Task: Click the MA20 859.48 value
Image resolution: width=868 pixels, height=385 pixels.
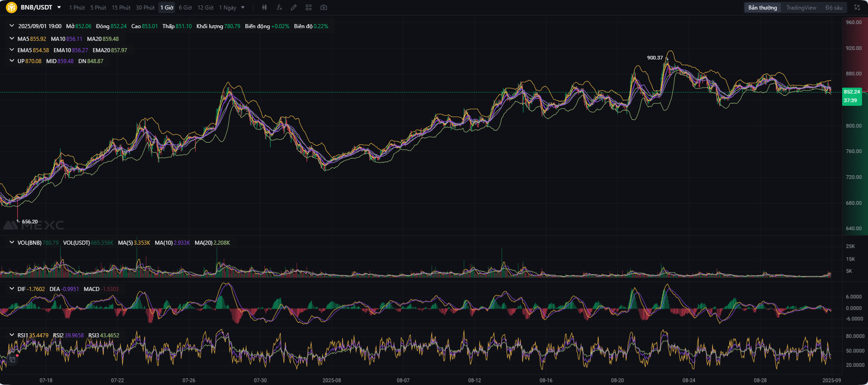Action: click(103, 39)
